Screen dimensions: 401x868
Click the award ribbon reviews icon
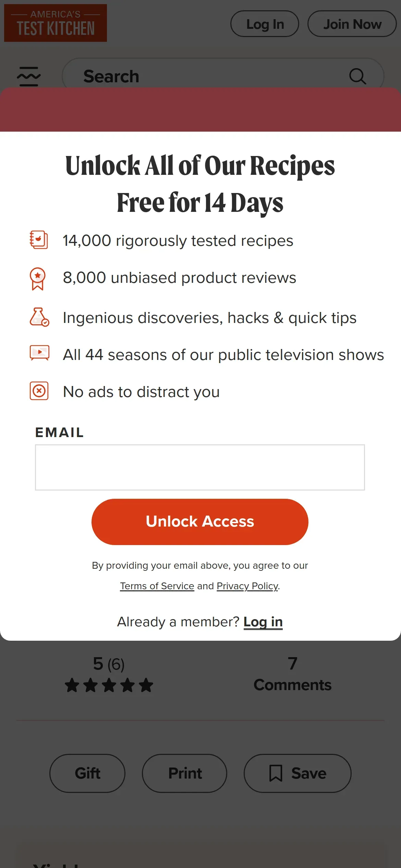38,278
